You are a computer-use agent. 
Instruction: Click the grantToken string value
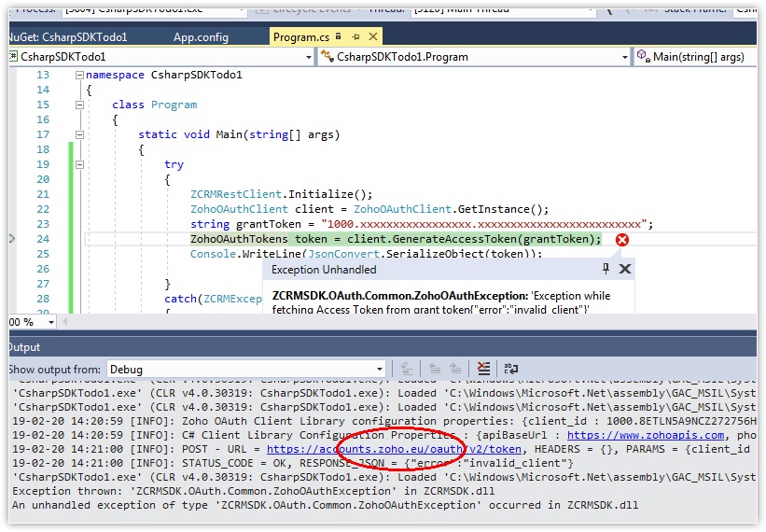pos(483,224)
